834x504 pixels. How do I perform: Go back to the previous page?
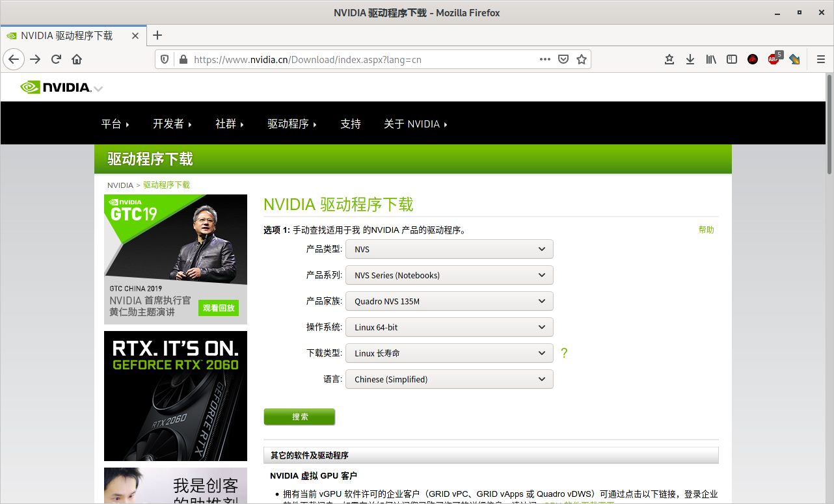(x=14, y=59)
